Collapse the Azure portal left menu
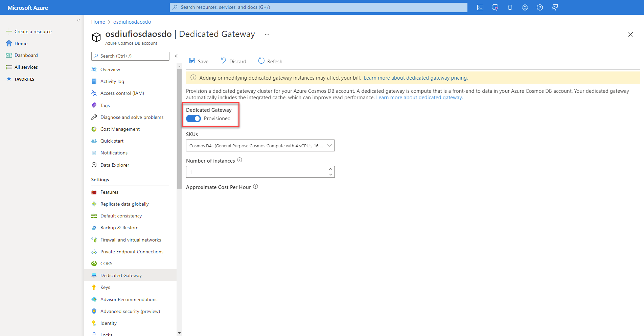The height and width of the screenshot is (336, 644). (78, 20)
